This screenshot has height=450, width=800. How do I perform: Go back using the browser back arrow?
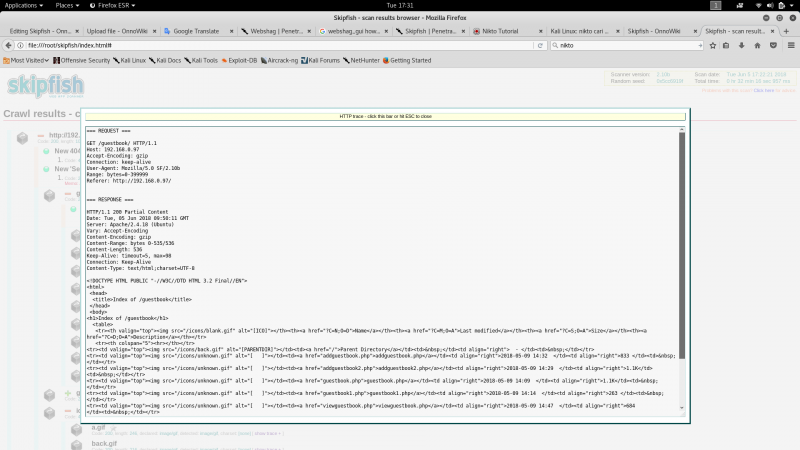pos(8,45)
